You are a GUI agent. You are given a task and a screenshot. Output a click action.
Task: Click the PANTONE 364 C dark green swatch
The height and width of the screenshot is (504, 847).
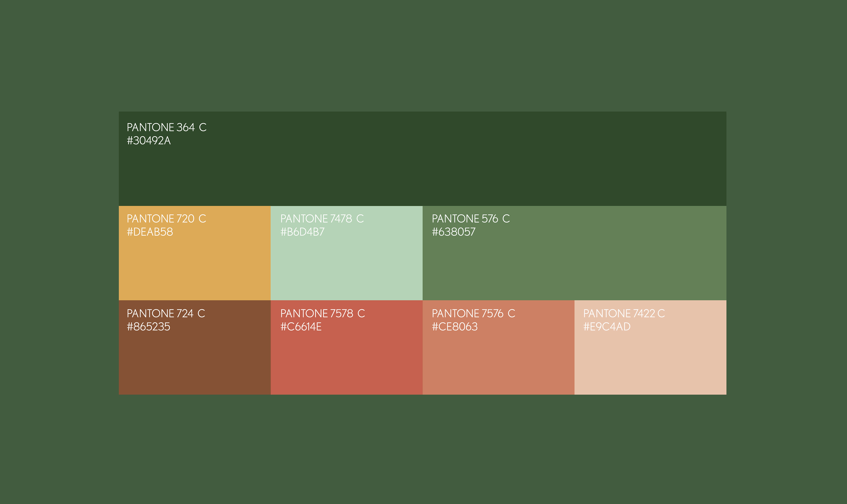pyautogui.click(x=422, y=159)
